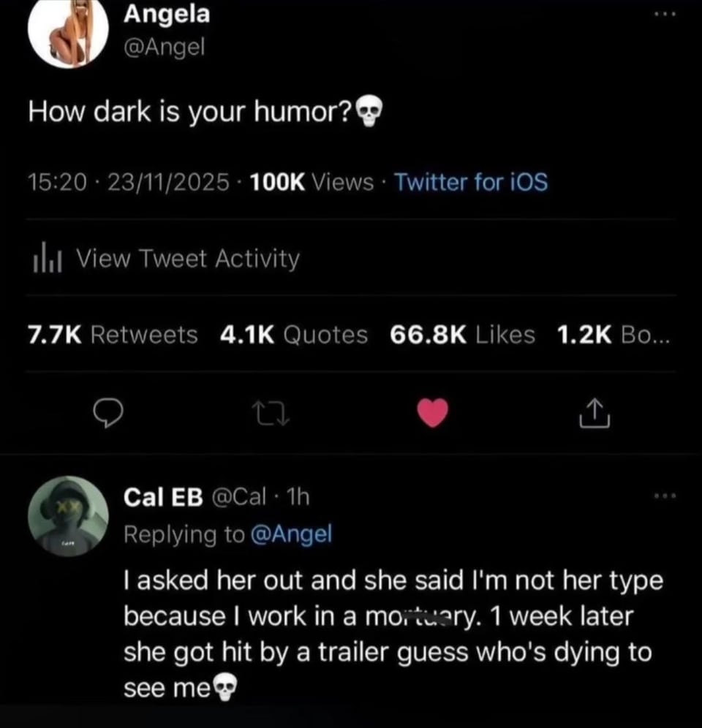View the 4.1K Quotes list

click(293, 335)
